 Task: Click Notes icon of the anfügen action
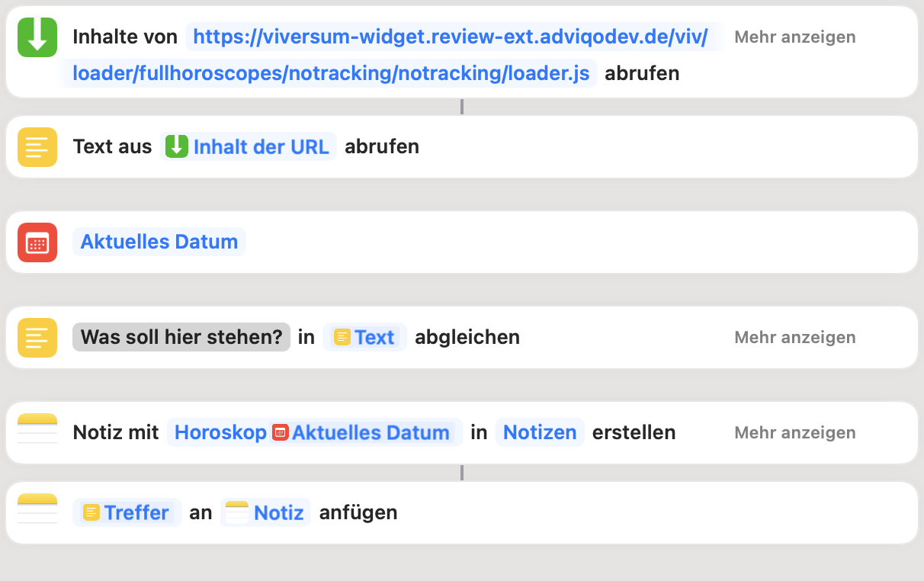point(37,513)
